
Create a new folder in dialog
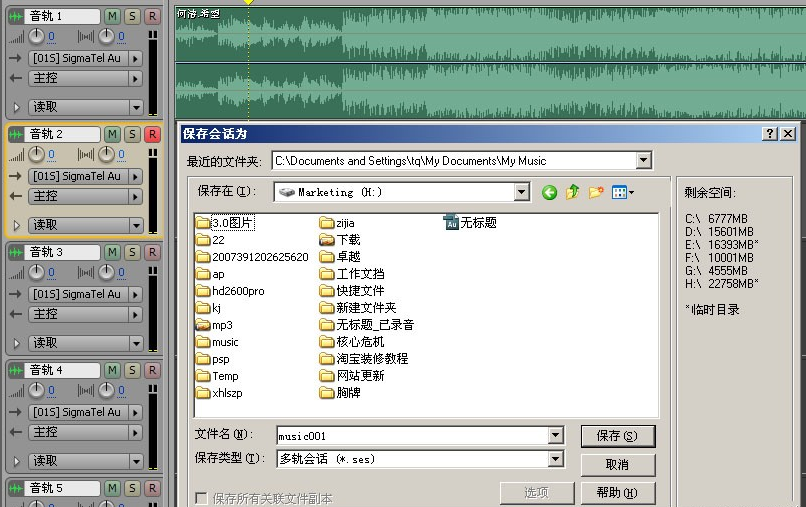[596, 192]
